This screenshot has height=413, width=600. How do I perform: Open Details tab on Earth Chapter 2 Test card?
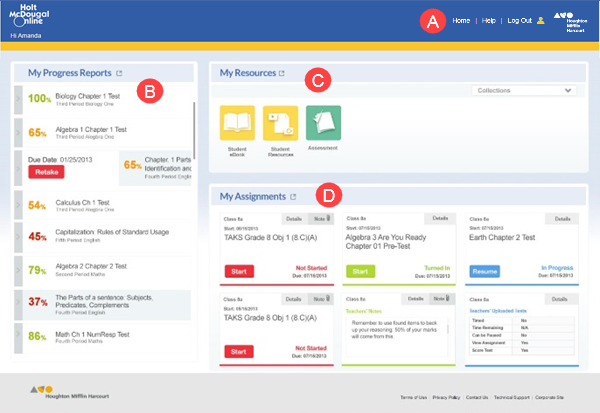click(x=562, y=219)
